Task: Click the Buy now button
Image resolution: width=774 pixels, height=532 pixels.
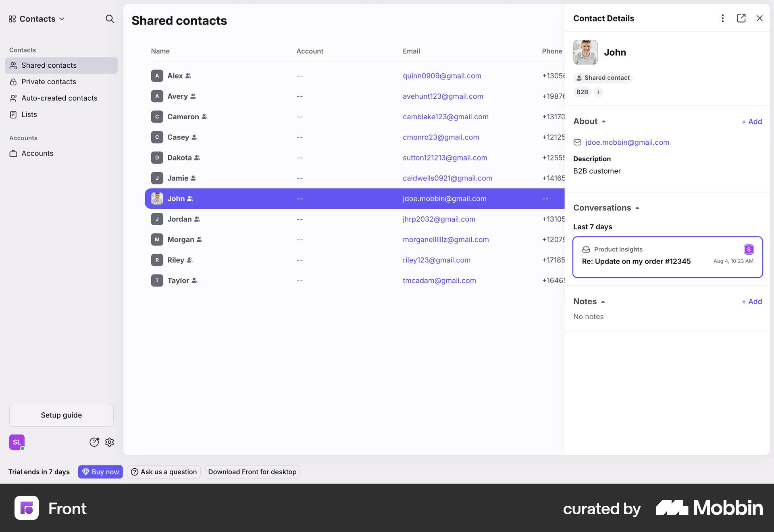Action: pos(100,472)
